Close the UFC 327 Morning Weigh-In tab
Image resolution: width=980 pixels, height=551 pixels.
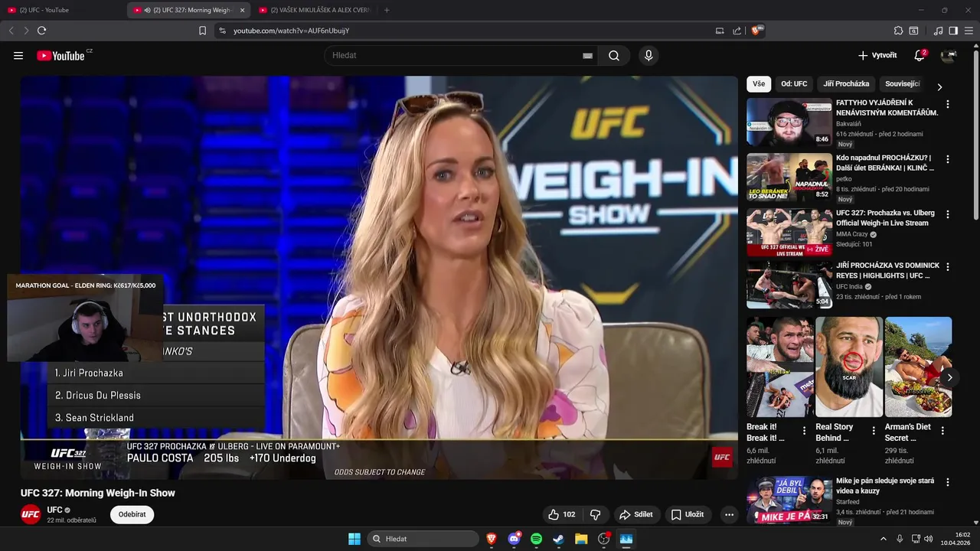[x=243, y=10]
